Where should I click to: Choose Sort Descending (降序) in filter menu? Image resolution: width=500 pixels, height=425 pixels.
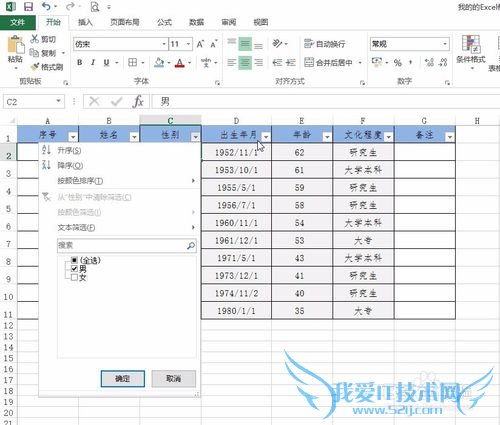coord(119,165)
